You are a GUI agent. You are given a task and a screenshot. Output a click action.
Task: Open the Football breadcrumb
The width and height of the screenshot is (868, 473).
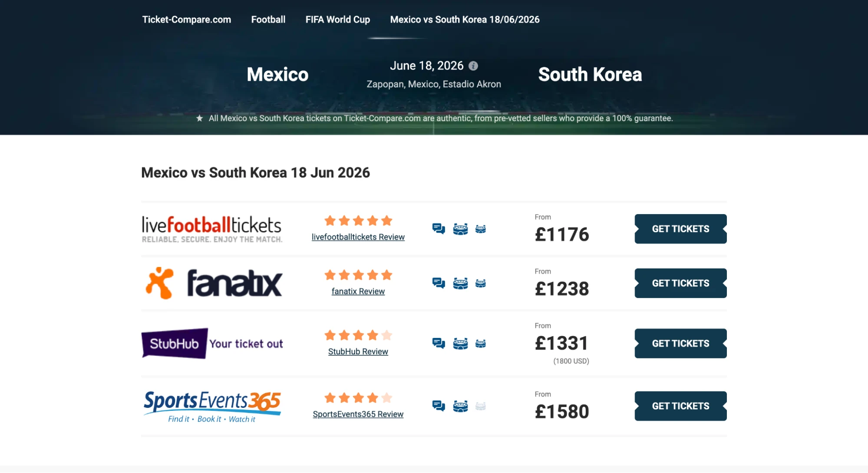[x=268, y=20]
